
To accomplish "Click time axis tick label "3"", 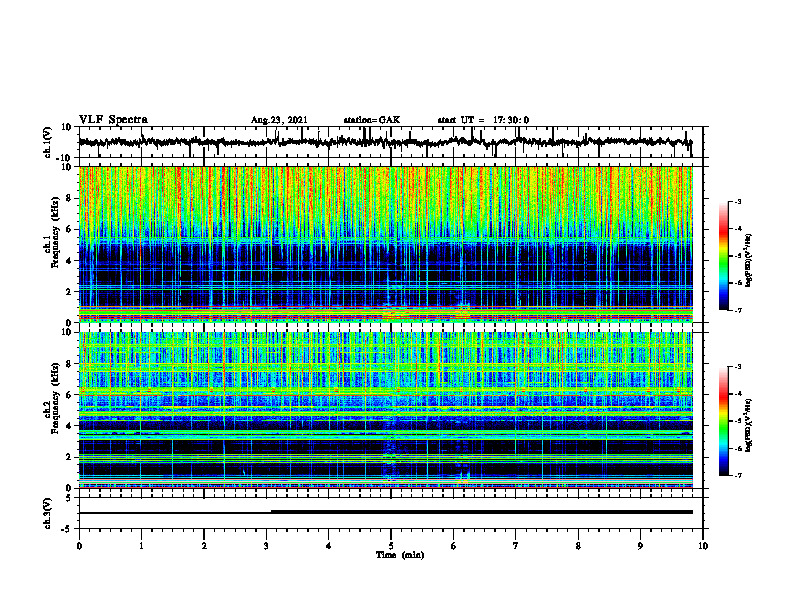I will point(266,546).
